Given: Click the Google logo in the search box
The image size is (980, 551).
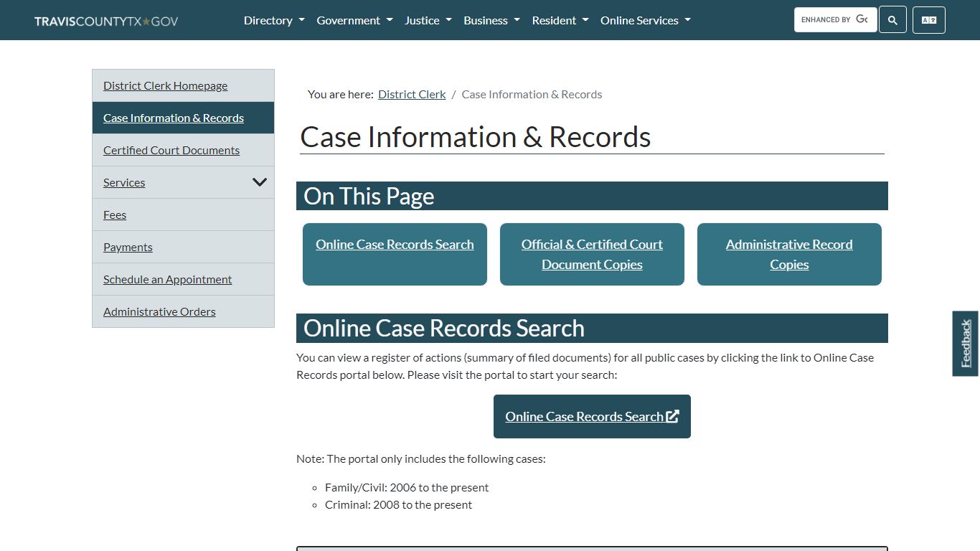Looking at the screenshot, I should coord(861,19).
